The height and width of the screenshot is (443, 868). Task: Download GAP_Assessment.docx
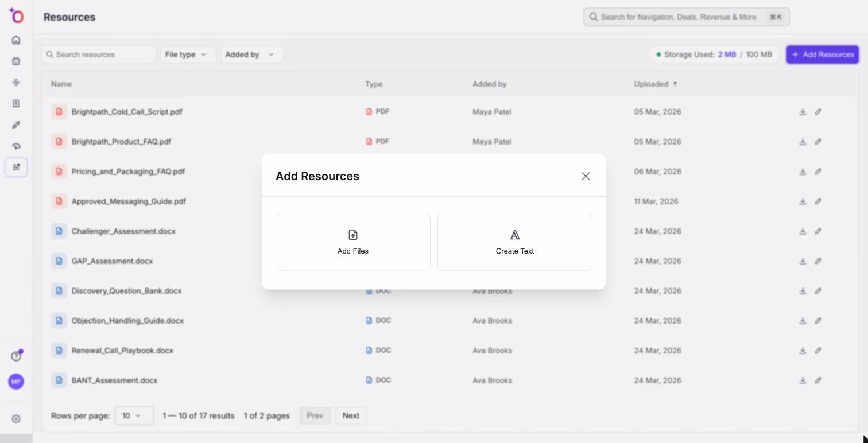pos(803,261)
